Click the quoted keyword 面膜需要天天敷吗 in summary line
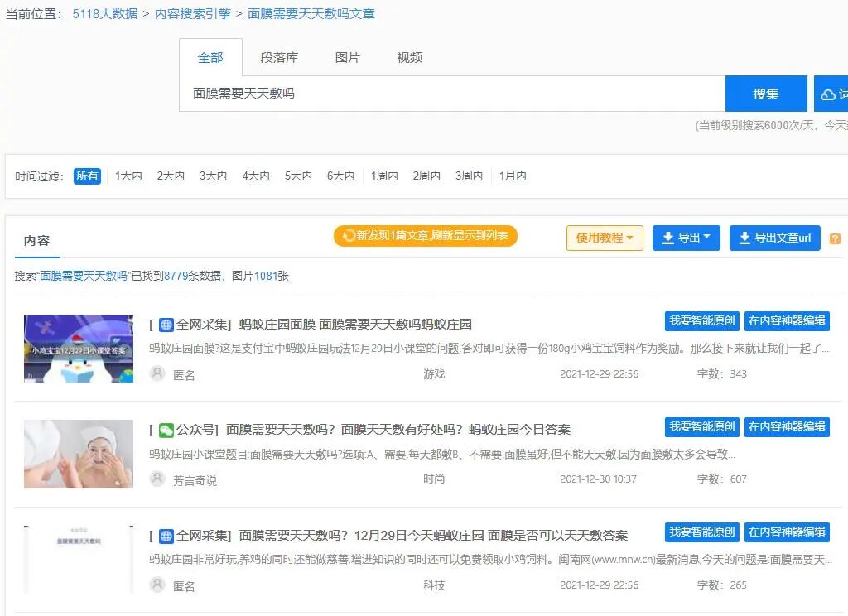The image size is (848, 616). 84,276
